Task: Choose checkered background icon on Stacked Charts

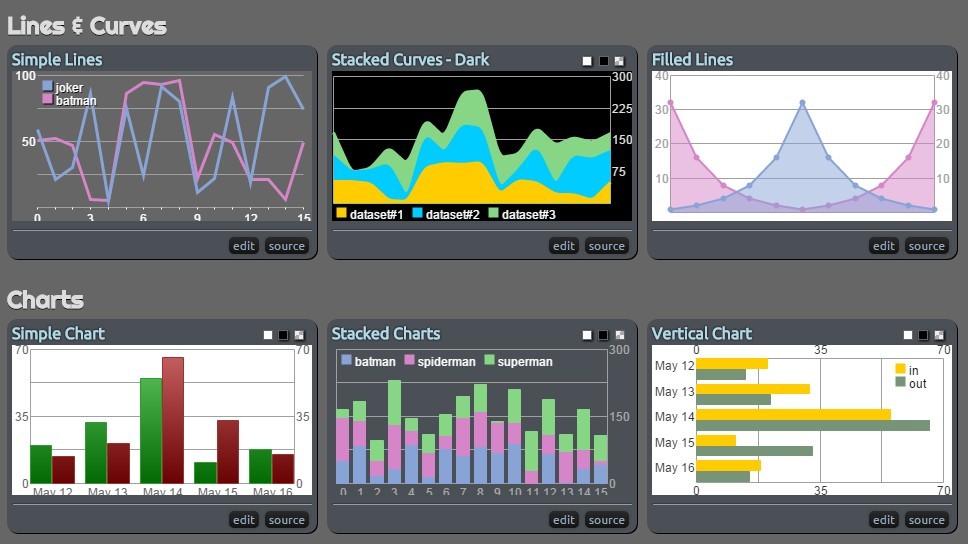Action: [x=619, y=335]
